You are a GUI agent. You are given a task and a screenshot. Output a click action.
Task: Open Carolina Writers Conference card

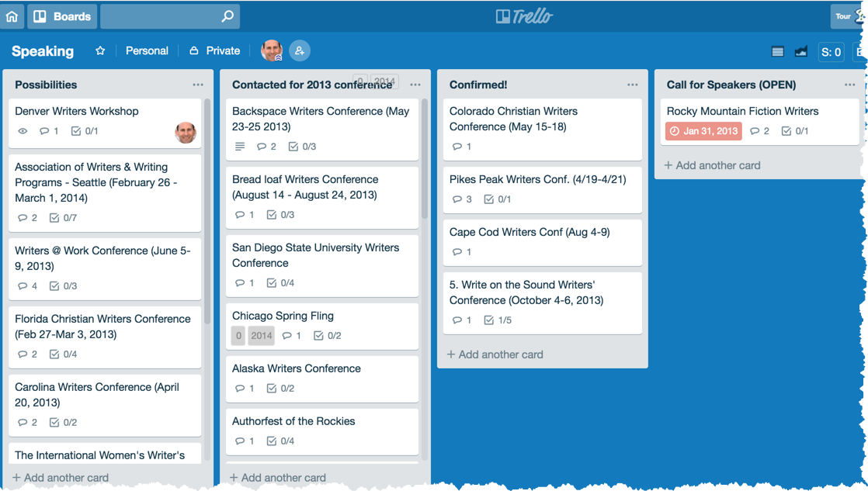click(x=105, y=406)
